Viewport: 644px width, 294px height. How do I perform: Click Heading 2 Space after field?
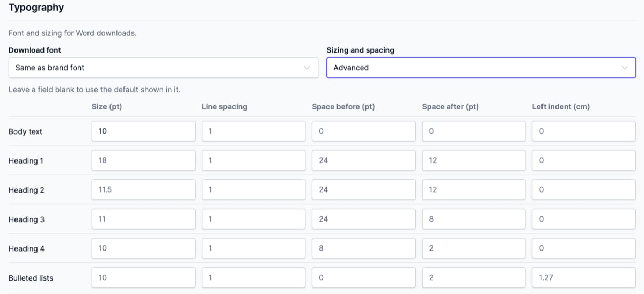coord(474,189)
